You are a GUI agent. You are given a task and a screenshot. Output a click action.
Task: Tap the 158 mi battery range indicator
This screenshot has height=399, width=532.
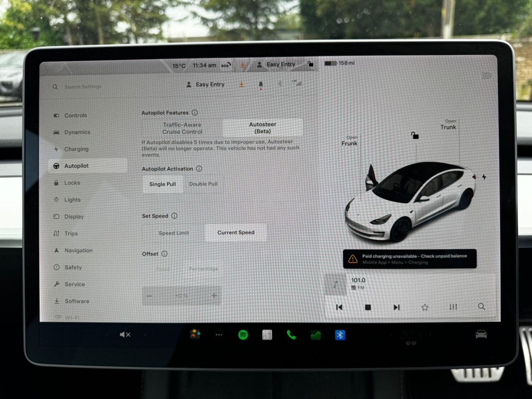click(339, 63)
